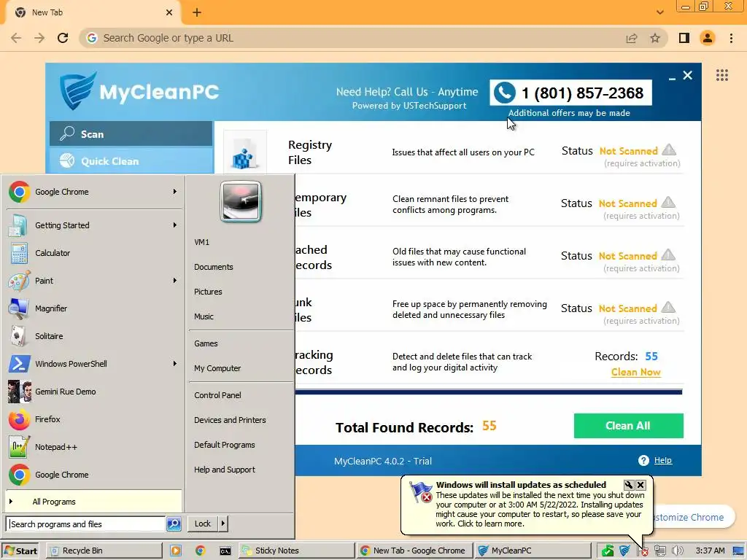Click the Search programs and files box
This screenshot has height=560, width=747.
pos(86,524)
